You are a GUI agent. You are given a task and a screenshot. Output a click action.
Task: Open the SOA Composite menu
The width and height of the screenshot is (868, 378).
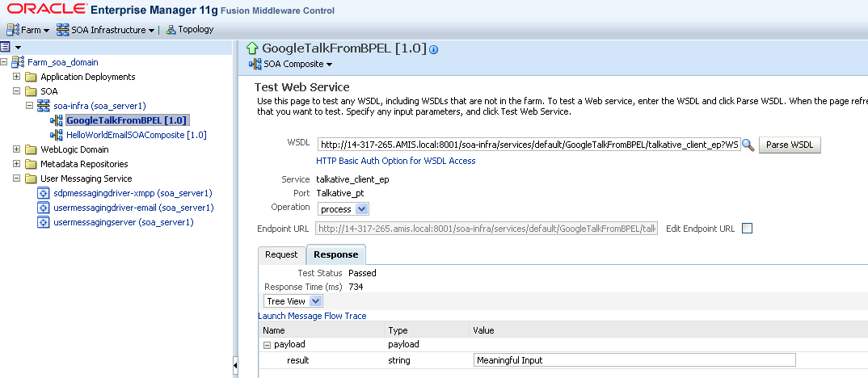click(x=293, y=64)
